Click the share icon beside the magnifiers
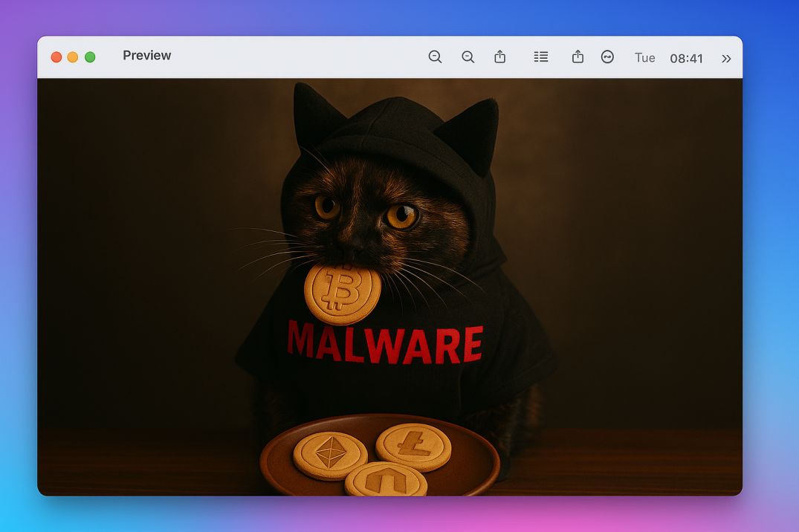The image size is (799, 532). pos(500,57)
